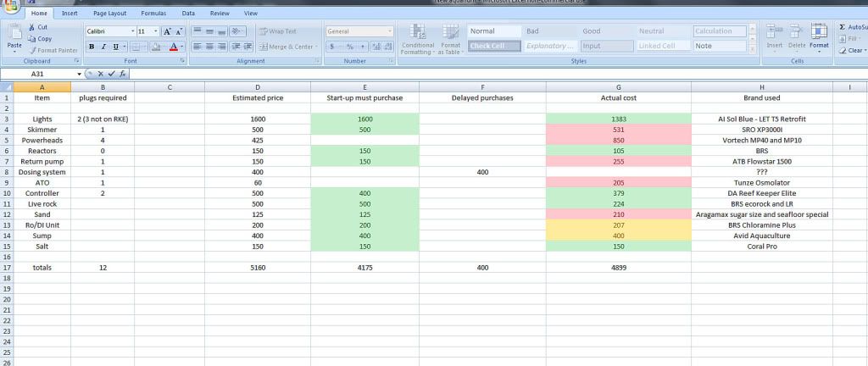The height and width of the screenshot is (366, 868).
Task: Decrease the cell indent
Action: [236, 47]
